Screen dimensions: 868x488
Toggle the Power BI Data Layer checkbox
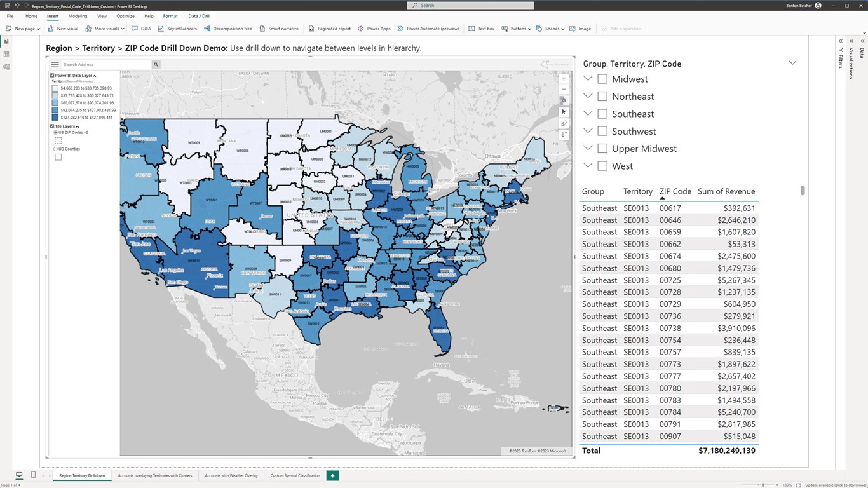pyautogui.click(x=52, y=75)
